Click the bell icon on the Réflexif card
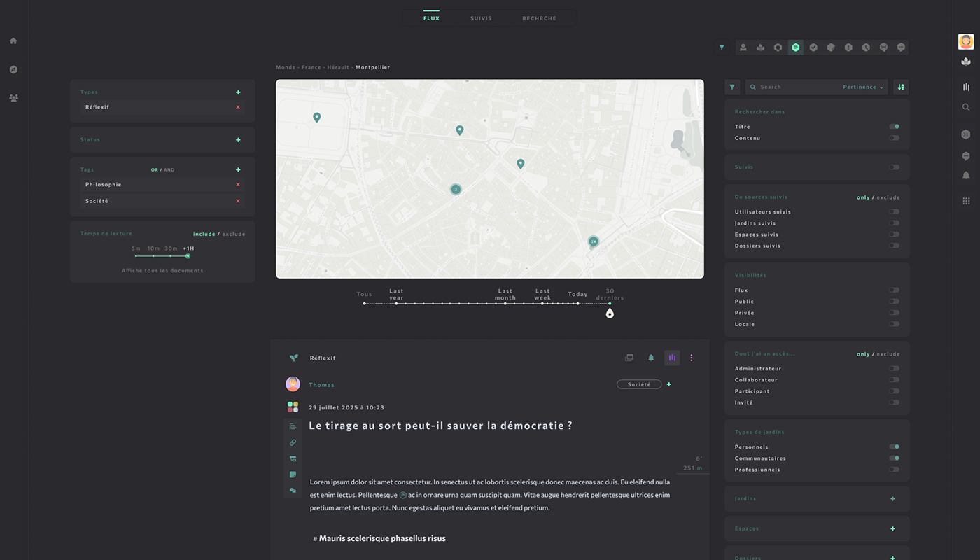The height and width of the screenshot is (560, 980). click(x=650, y=358)
